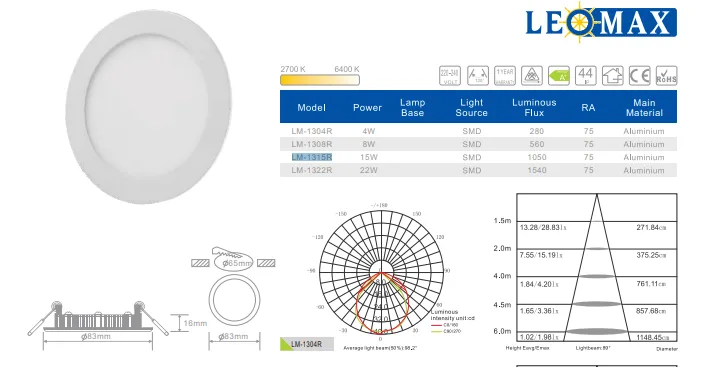Click RA value 75 in LM-1315R row
This screenshot has height=367, width=701.
588,157
